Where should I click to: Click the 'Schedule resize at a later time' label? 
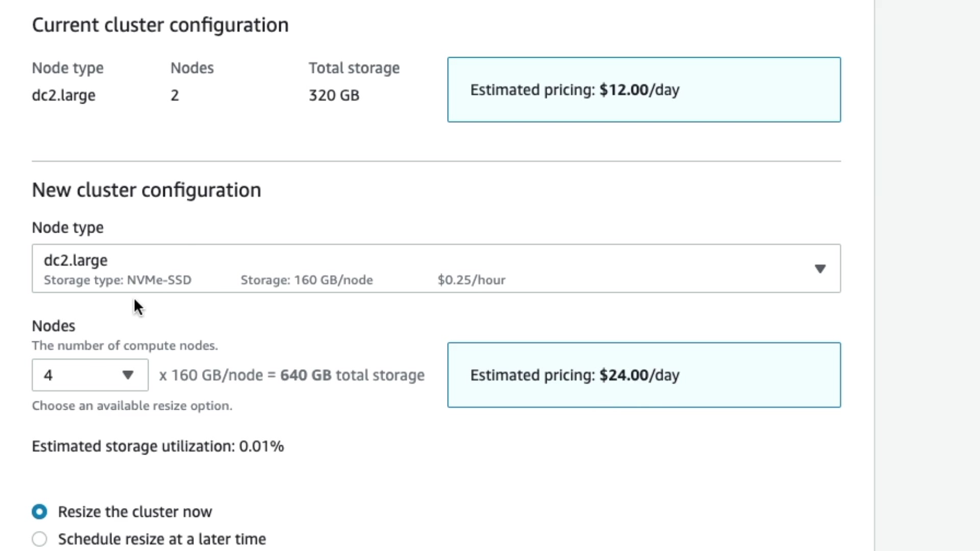pyautogui.click(x=162, y=539)
